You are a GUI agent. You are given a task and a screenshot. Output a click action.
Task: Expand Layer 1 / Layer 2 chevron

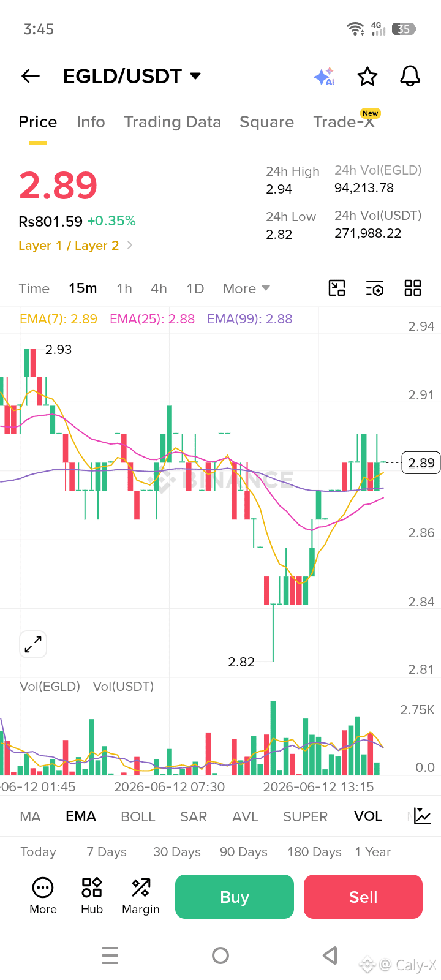(129, 246)
